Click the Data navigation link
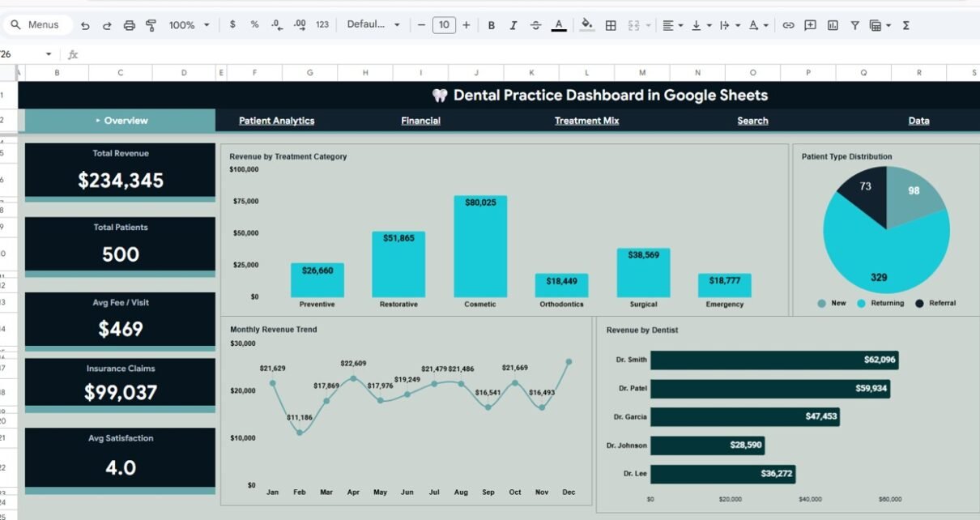The height and width of the screenshot is (520, 980). point(918,121)
